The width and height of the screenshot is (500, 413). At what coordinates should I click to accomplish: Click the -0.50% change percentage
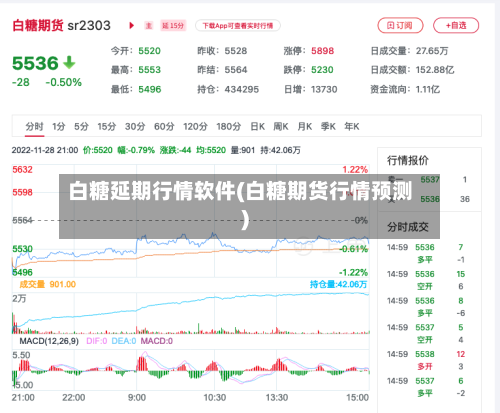[x=64, y=82]
